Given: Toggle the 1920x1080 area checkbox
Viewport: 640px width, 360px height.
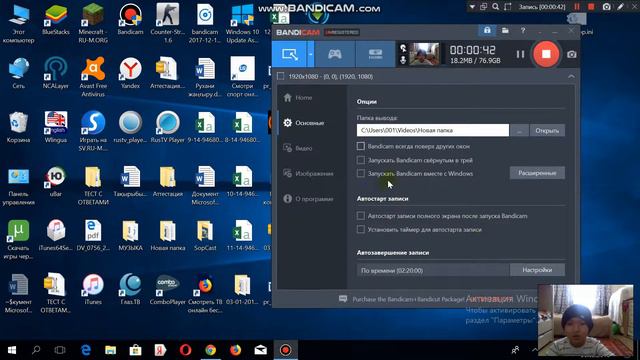Looking at the screenshot, I should 280,76.
